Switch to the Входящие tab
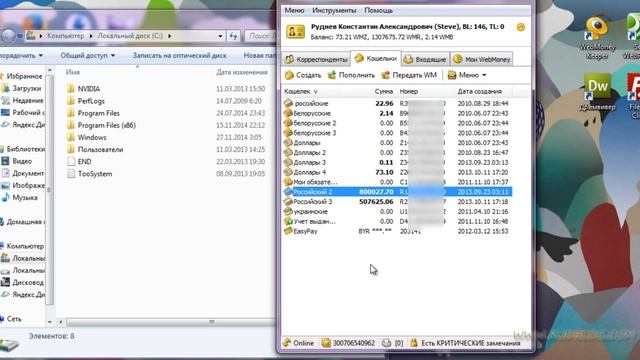The height and width of the screenshot is (360, 640). tap(425, 59)
